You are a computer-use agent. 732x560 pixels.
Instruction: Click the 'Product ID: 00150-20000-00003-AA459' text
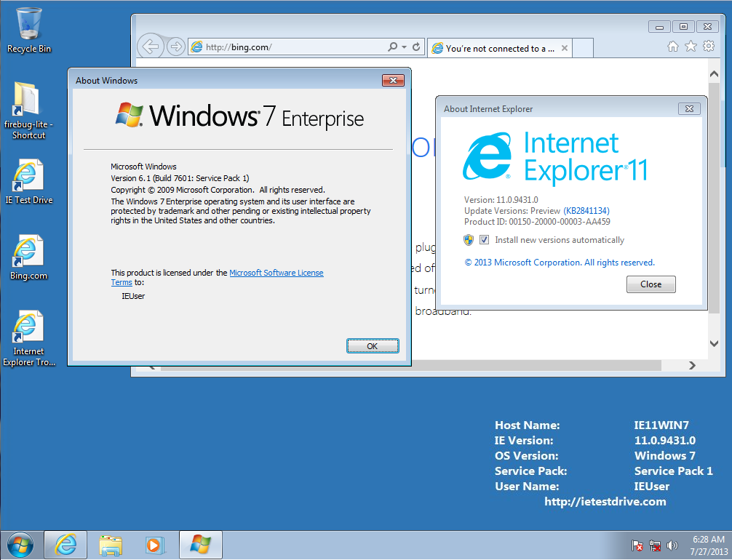click(x=537, y=222)
